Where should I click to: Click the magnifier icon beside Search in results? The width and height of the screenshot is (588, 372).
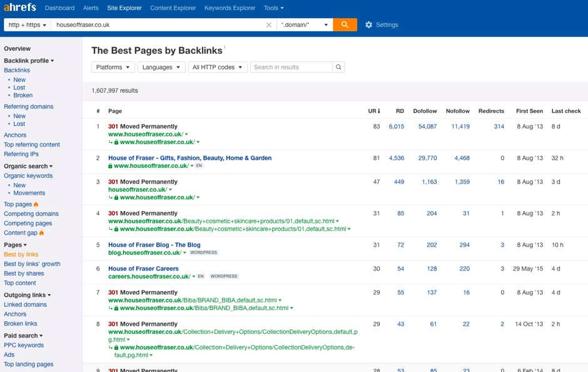point(338,67)
